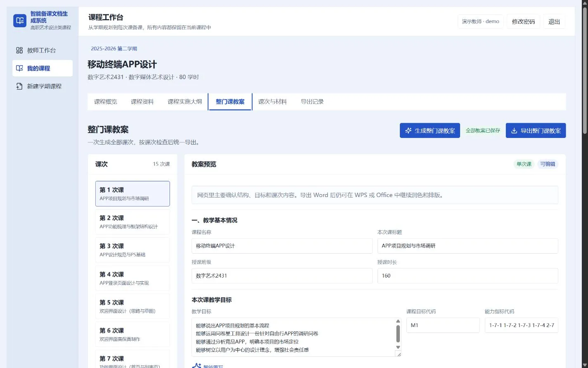Click the 单次课 tag
The height and width of the screenshot is (368, 588).
pyautogui.click(x=524, y=164)
